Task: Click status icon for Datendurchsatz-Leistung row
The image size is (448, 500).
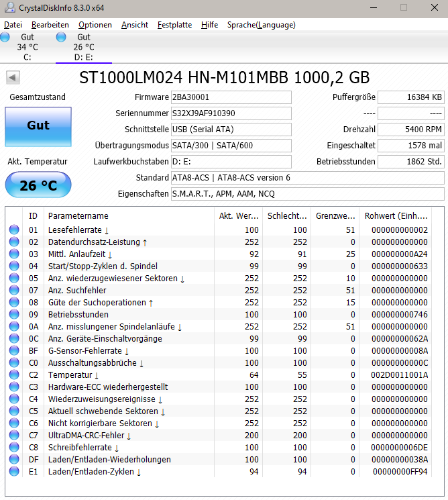Action: point(14,242)
